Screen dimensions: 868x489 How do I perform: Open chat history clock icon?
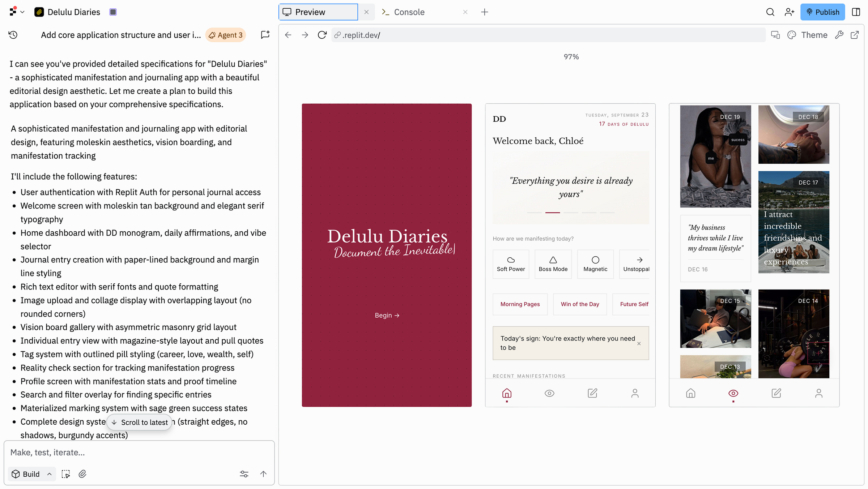(13, 35)
